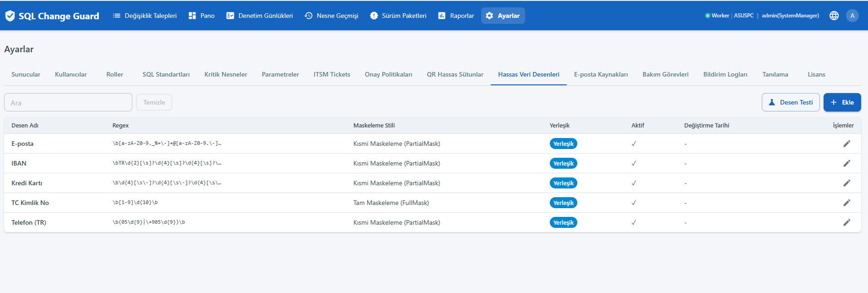Switch to Kritik Nesneler tab
The width and height of the screenshot is (868, 293).
pyautogui.click(x=226, y=74)
